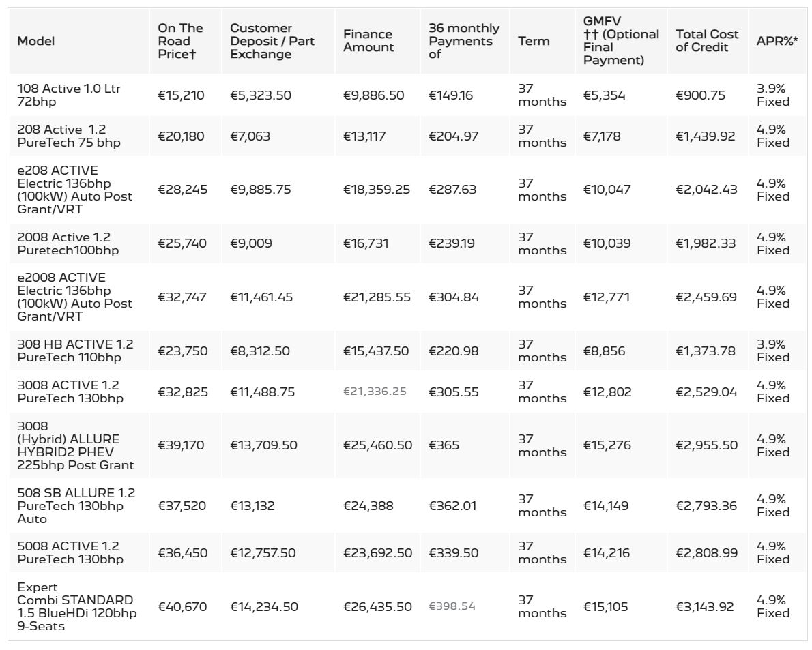
Task: Click the 108 Active 1.0 Ltr 72bhp model cell
Action: [x=68, y=95]
